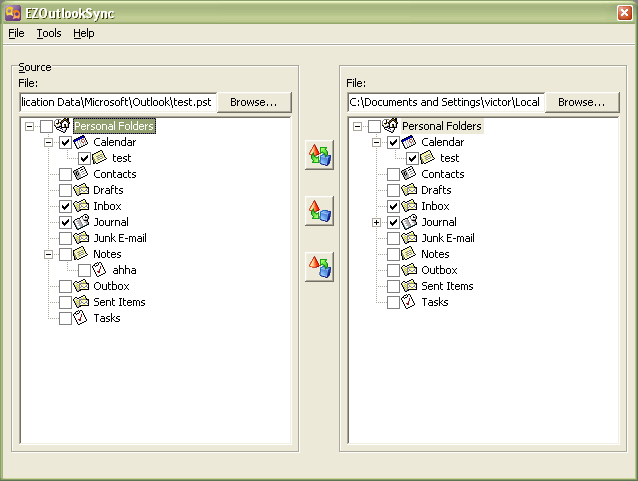Image resolution: width=638 pixels, height=481 pixels.
Task: Click the source Outbox folder icon
Action: point(81,286)
